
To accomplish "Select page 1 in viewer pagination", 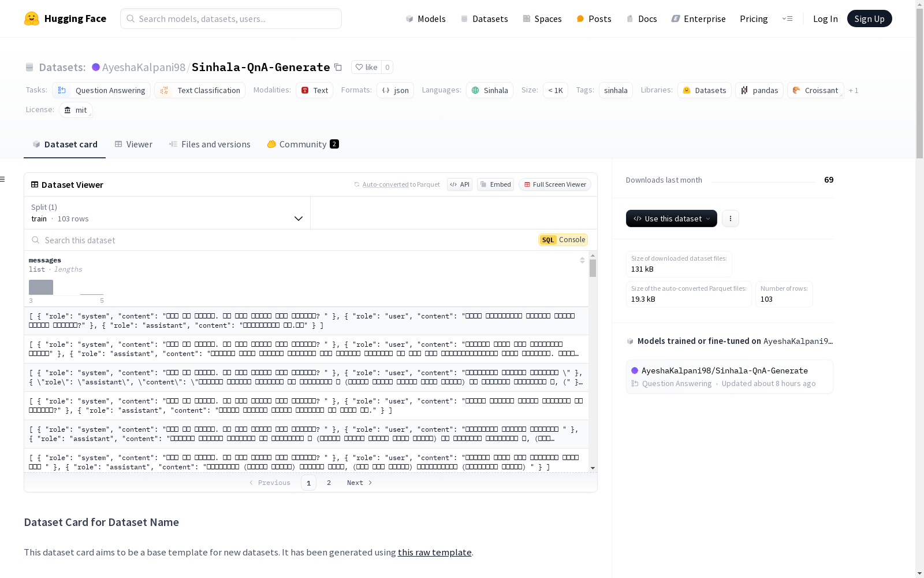I will coord(309,483).
